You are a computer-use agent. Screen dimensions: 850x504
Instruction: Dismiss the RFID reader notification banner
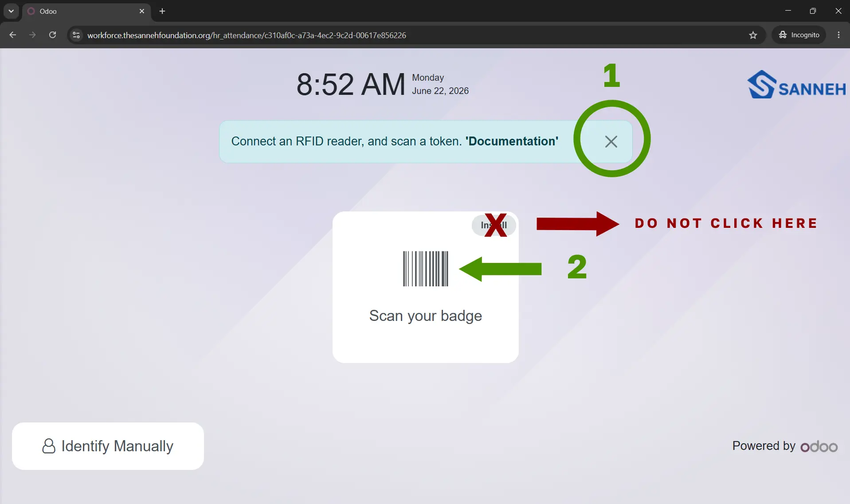[611, 142]
